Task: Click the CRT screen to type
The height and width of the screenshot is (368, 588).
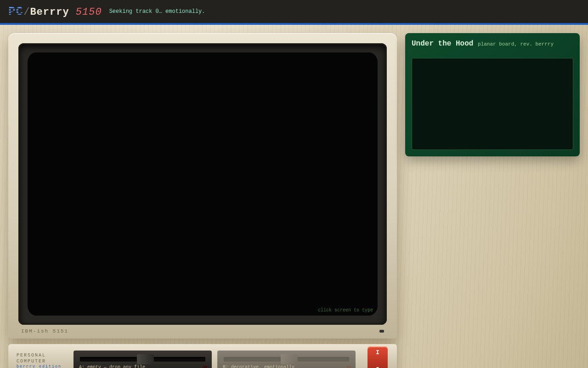Action: click(203, 184)
